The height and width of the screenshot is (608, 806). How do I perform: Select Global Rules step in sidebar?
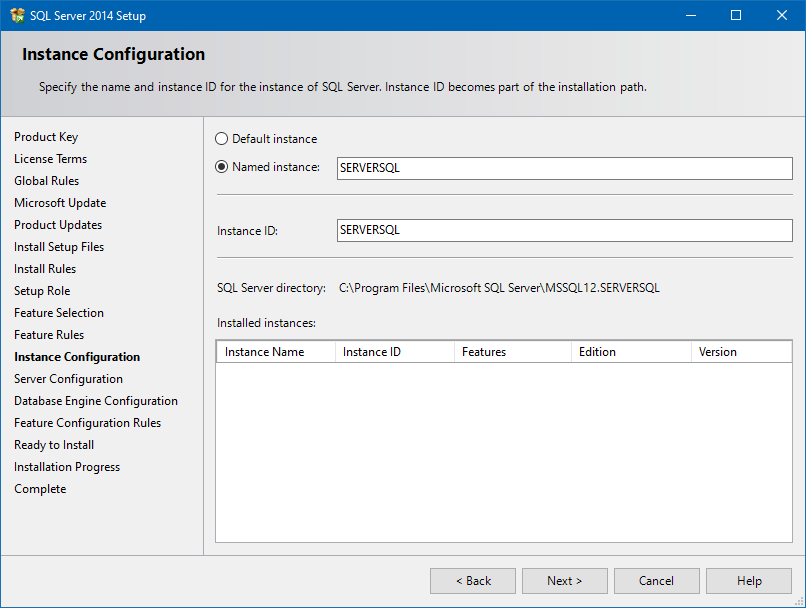pos(47,181)
